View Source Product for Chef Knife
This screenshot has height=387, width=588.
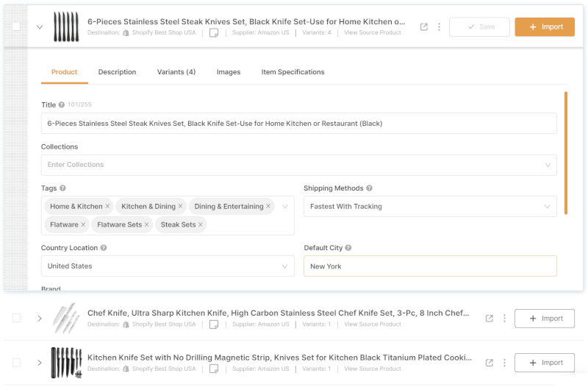point(373,324)
